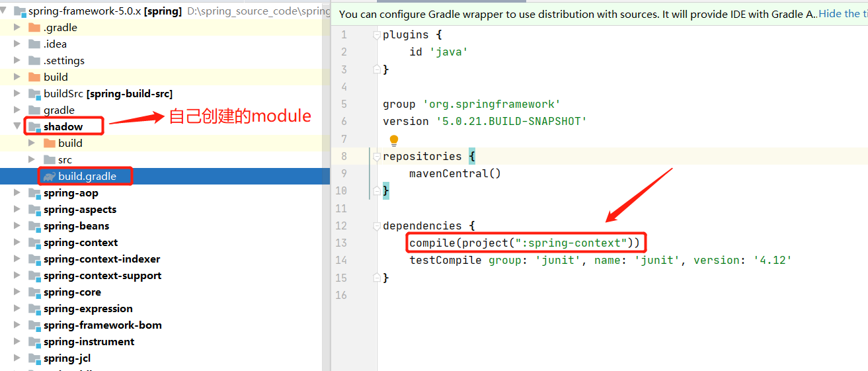Click the gradle folder icon
The height and width of the screenshot is (371, 868).
pos(34,110)
